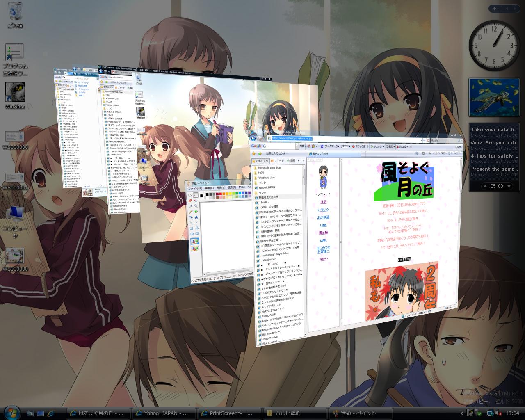The image size is (525, 420).
Task: Open the 翻訳 dropdown on Google toolbar
Action: point(394,147)
